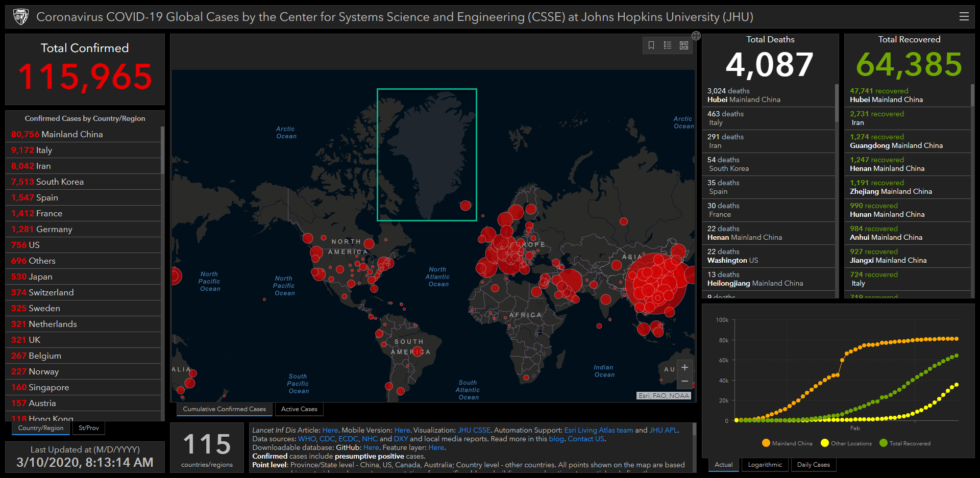The width and height of the screenshot is (980, 478).
Task: Select Mainland China in country list
Action: pos(84,134)
